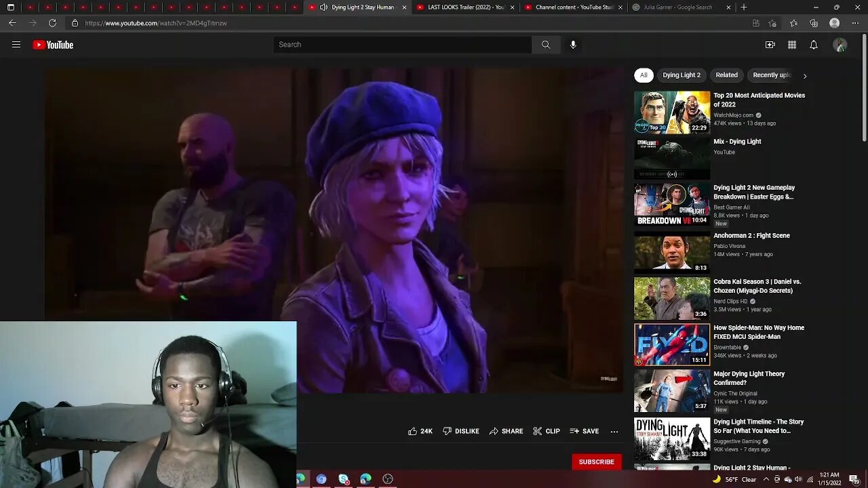Close the Dying Light 2 Stay Human tab
The height and width of the screenshot is (488, 868).
(x=404, y=7)
